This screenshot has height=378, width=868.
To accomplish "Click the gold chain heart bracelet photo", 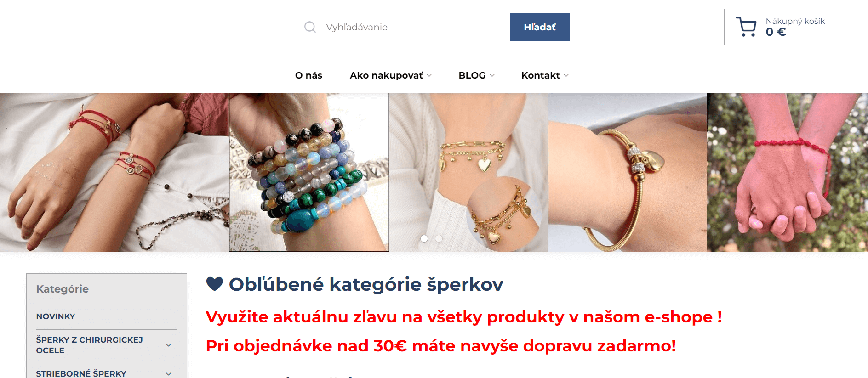I will click(468, 172).
